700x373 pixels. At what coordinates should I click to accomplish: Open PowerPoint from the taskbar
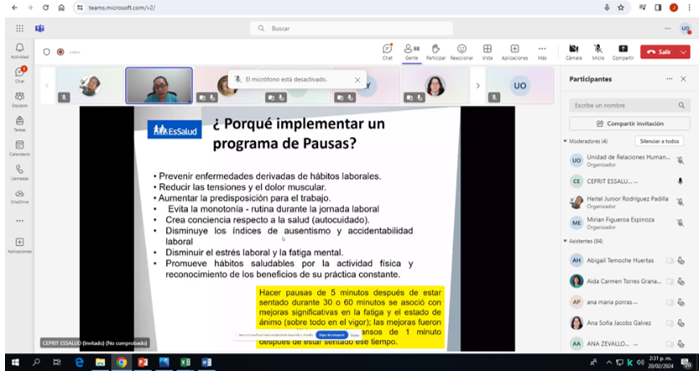tap(142, 362)
